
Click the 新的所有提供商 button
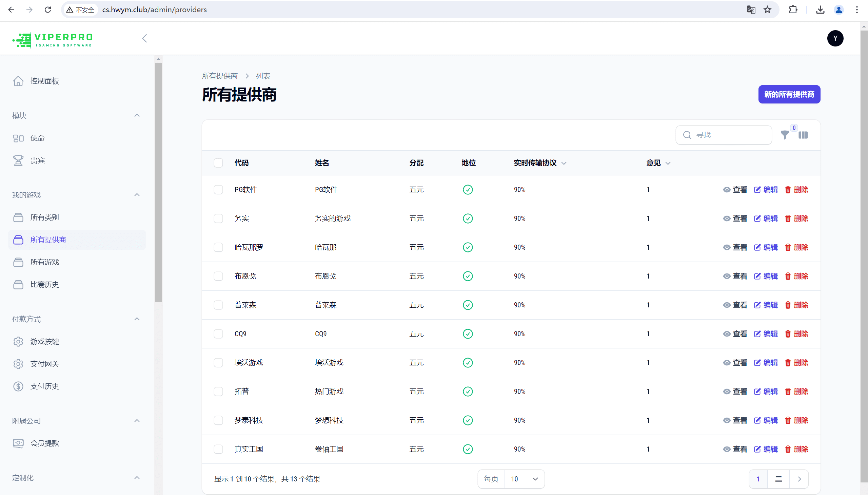coord(789,95)
